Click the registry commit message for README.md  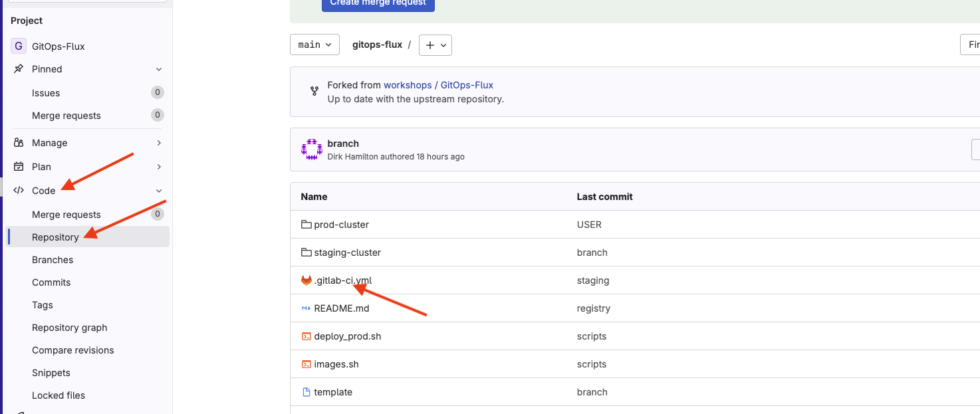point(594,308)
